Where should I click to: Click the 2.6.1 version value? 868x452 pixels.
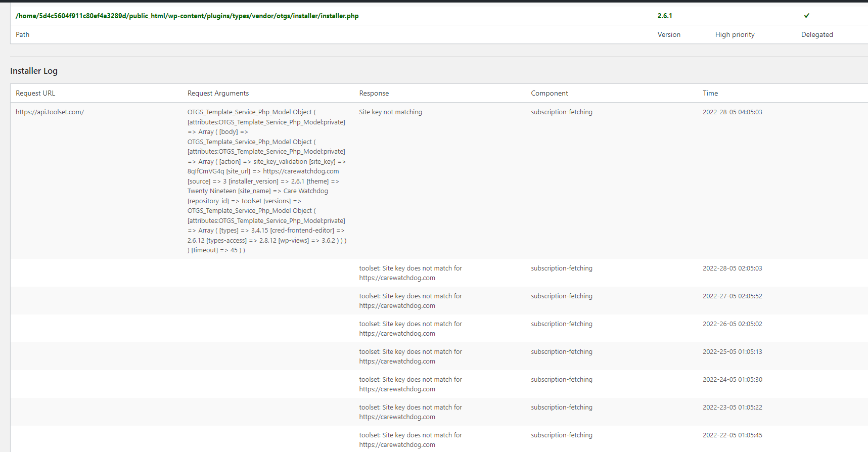tap(664, 16)
